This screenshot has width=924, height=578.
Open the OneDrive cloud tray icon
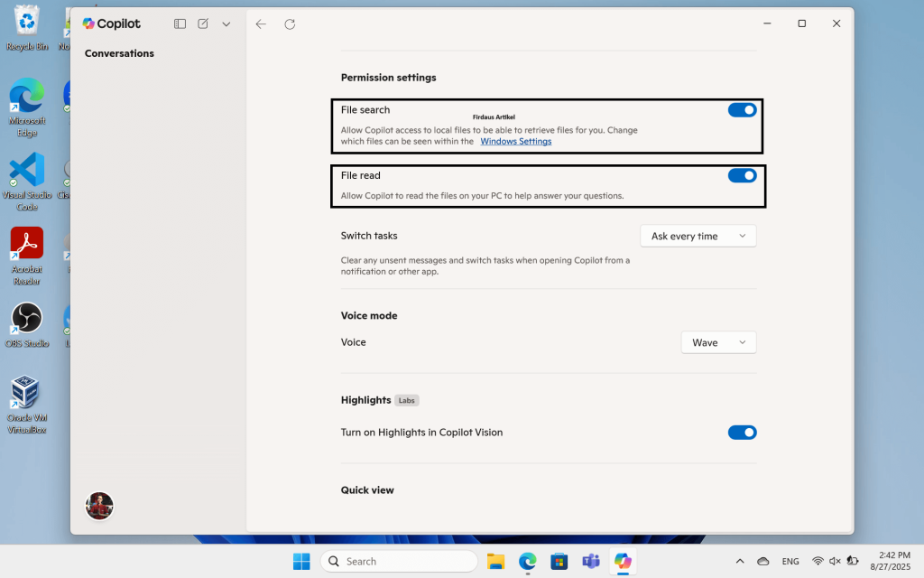[763, 562]
